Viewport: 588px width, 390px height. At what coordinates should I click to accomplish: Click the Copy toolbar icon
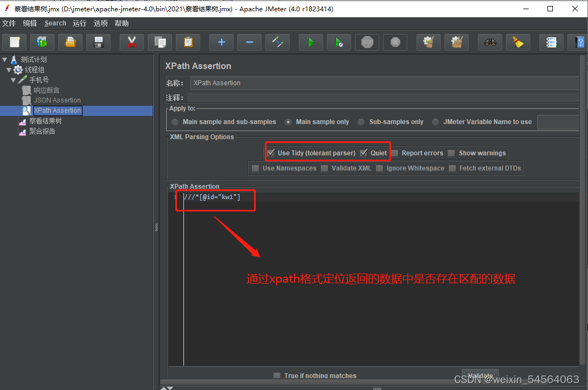tap(160, 42)
